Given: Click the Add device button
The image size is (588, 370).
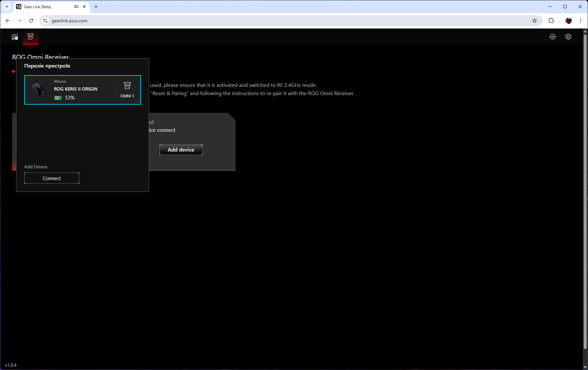Looking at the screenshot, I should [181, 150].
